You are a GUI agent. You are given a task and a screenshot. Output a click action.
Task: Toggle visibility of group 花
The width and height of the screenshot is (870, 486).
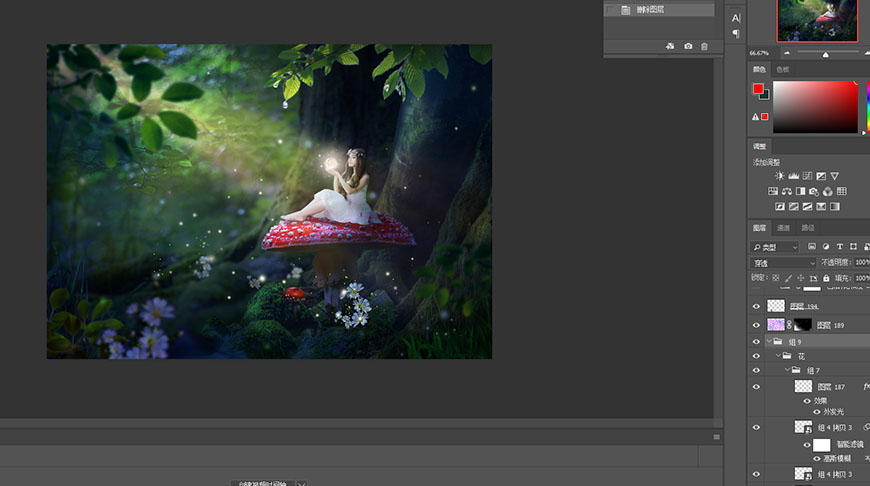[x=756, y=356]
